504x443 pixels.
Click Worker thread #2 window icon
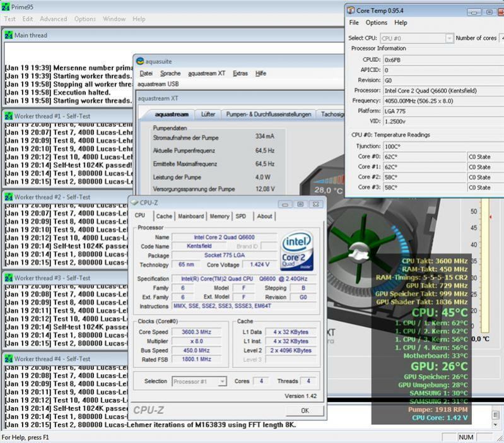[x=9, y=197]
